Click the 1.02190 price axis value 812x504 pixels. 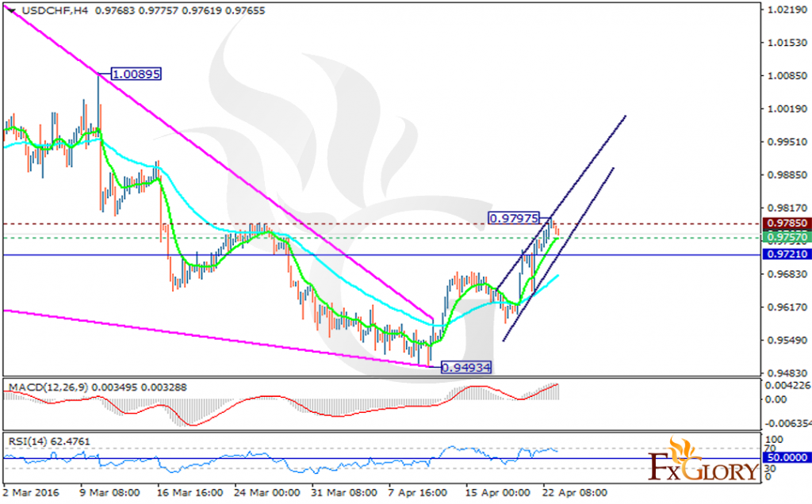point(787,10)
